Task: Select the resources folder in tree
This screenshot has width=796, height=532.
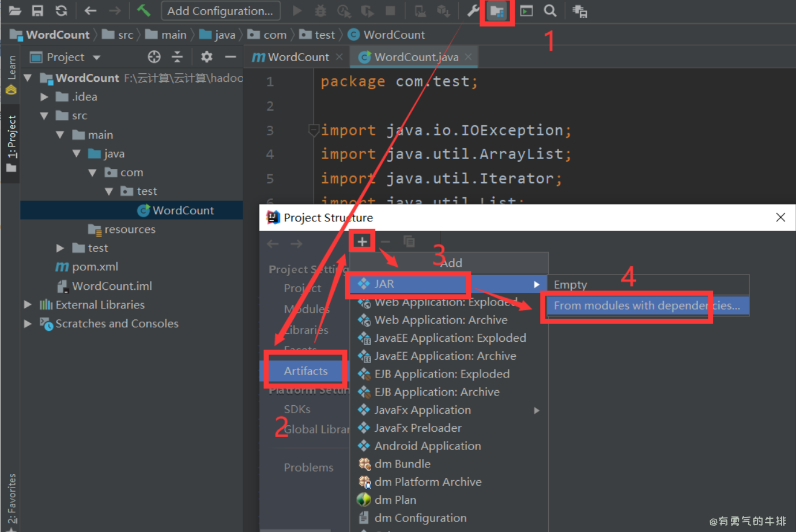Action: [122, 229]
